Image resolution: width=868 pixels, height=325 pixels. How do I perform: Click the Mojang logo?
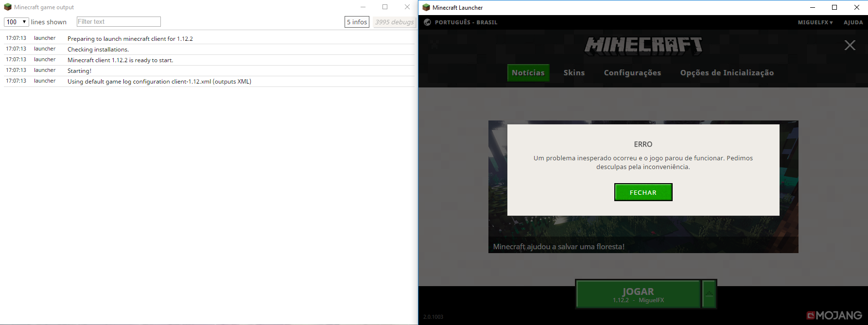834,315
